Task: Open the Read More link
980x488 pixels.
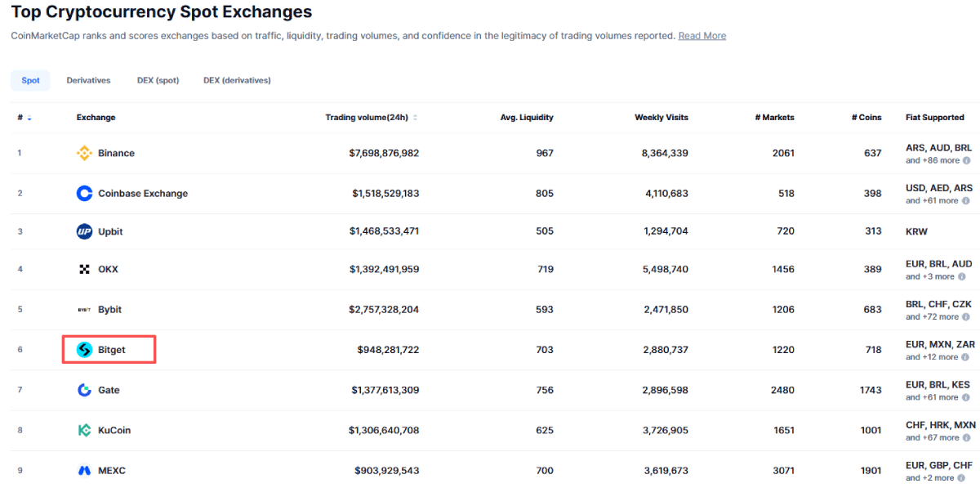Action: (702, 36)
